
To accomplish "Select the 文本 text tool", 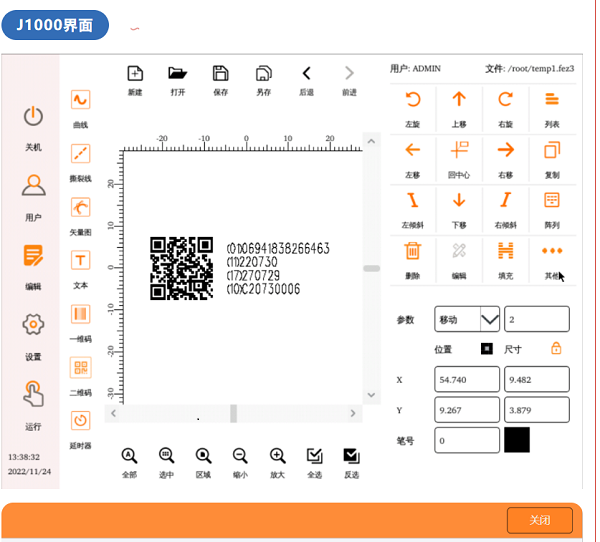I will tap(80, 261).
